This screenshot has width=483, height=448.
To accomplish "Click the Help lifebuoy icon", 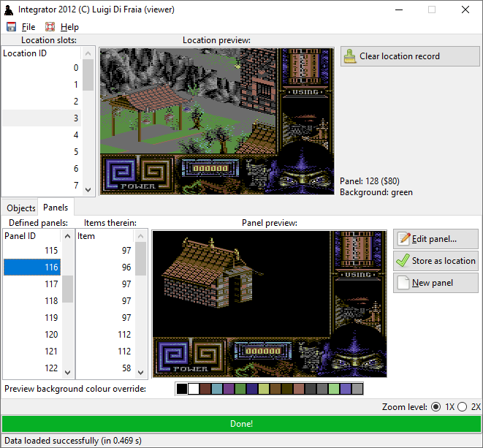I will (x=50, y=27).
